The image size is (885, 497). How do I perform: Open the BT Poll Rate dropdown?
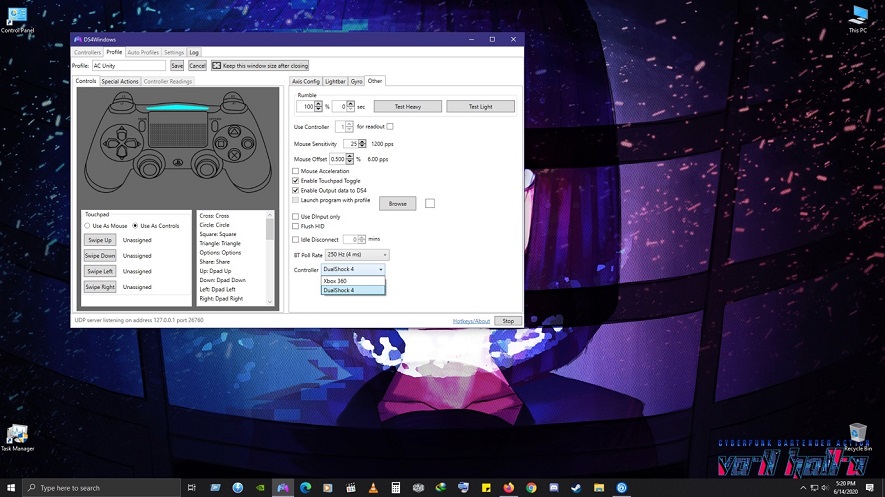[356, 255]
